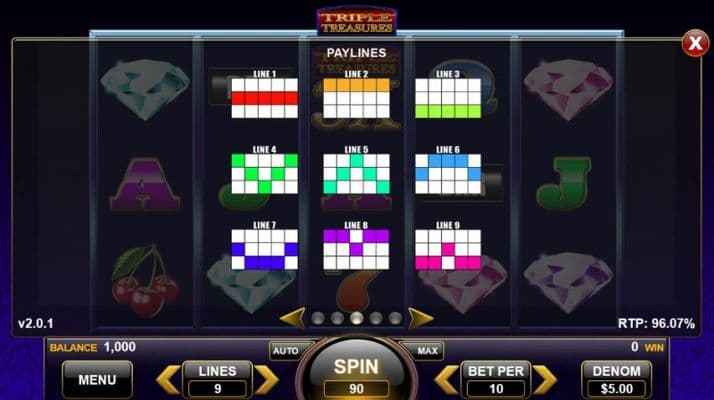This screenshot has height=400, width=714.
Task: Select the first page indicator dot
Action: point(318,318)
